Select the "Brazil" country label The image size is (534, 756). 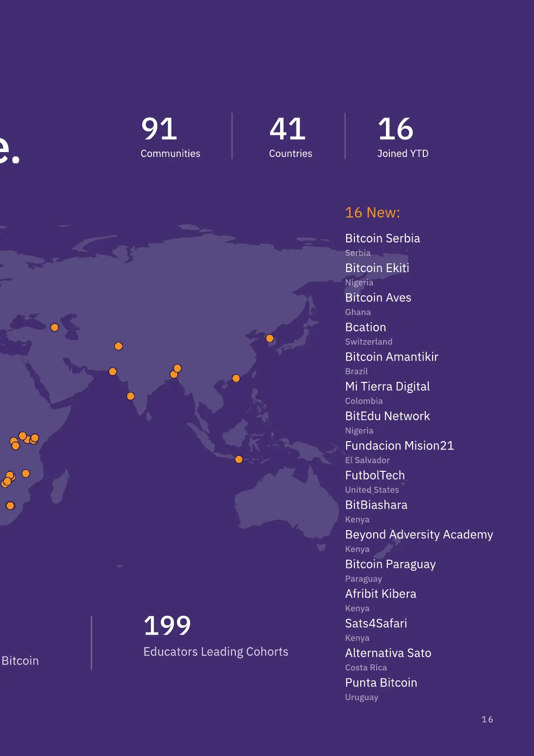click(356, 372)
